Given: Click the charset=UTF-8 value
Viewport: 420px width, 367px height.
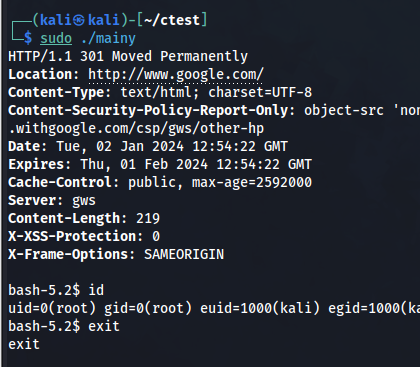Looking at the screenshot, I should click(x=260, y=92).
